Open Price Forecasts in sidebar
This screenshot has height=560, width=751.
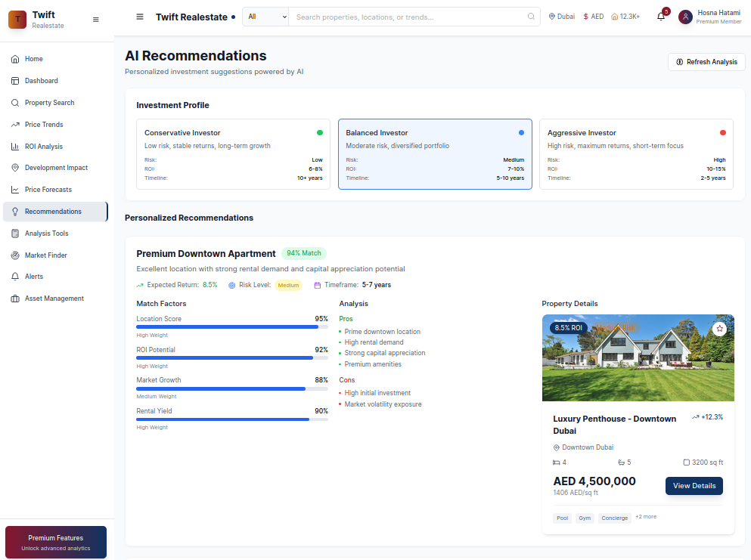pyautogui.click(x=48, y=190)
